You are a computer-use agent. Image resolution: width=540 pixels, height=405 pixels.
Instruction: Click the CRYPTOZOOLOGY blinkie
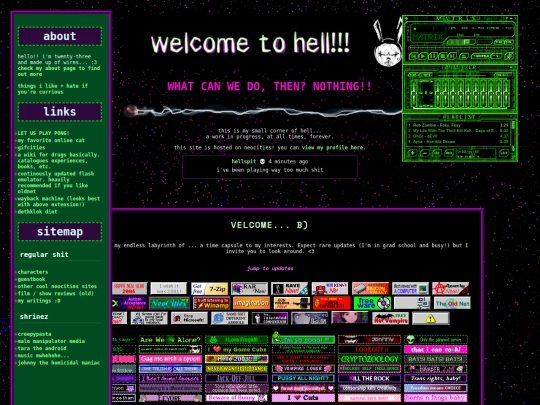(x=369, y=359)
